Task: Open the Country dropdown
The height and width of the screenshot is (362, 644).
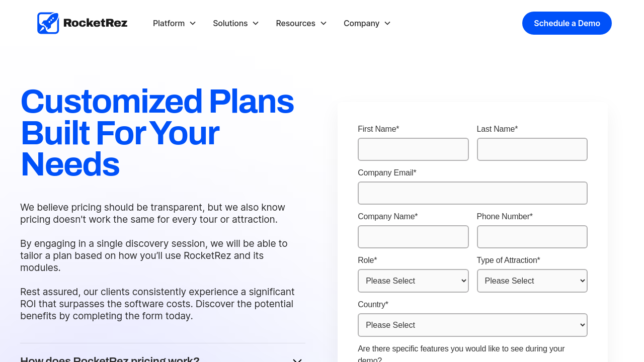Action: [472, 325]
